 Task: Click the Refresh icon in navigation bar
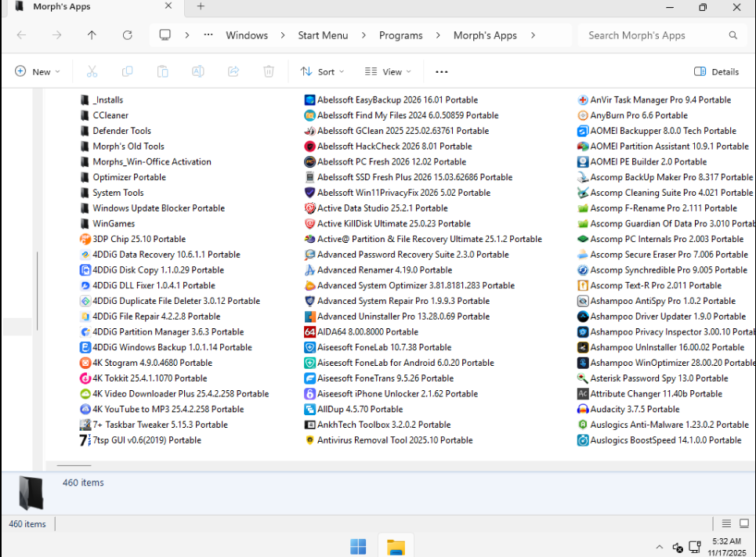(127, 35)
